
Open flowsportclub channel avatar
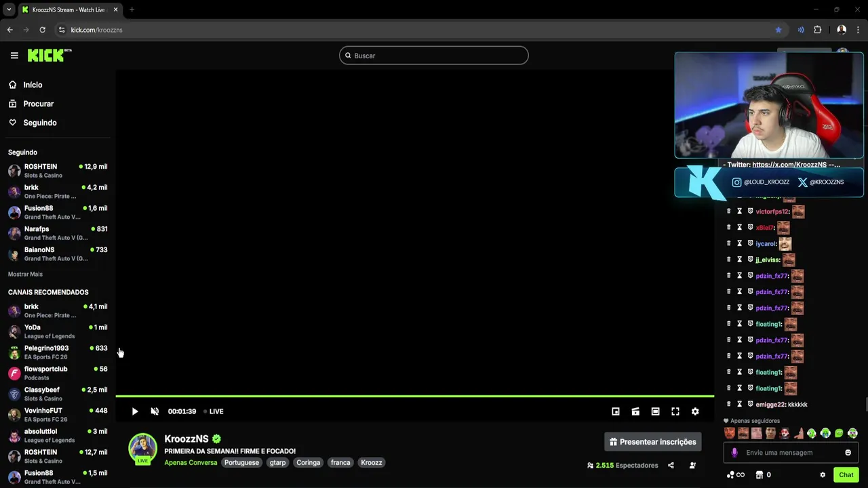[x=14, y=373]
